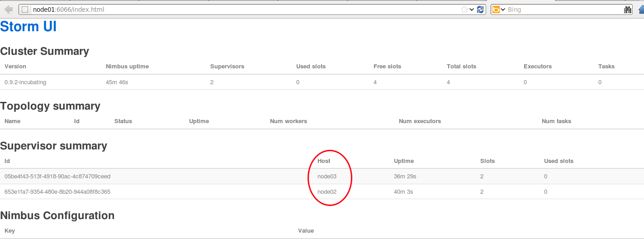Click the Topology summary heading

coord(50,106)
